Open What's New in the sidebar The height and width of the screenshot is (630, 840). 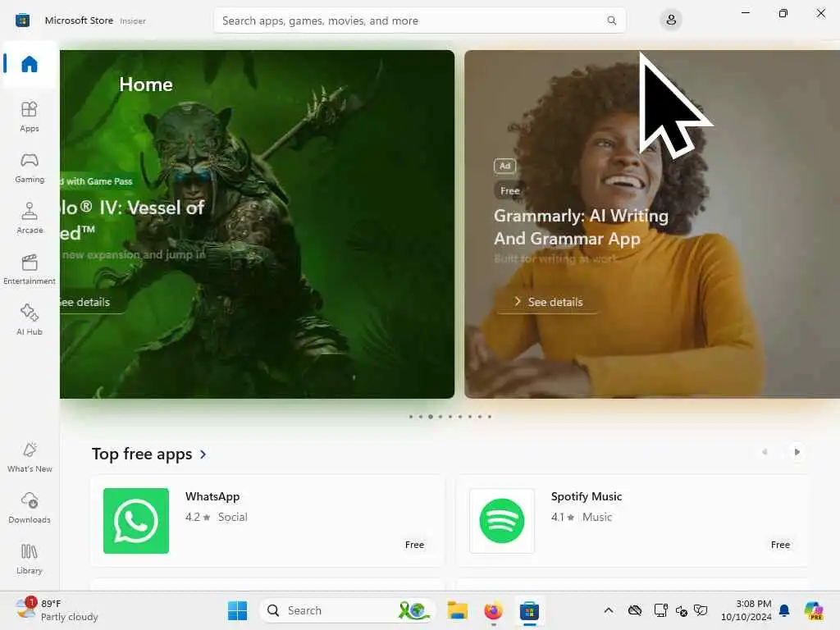pos(30,457)
